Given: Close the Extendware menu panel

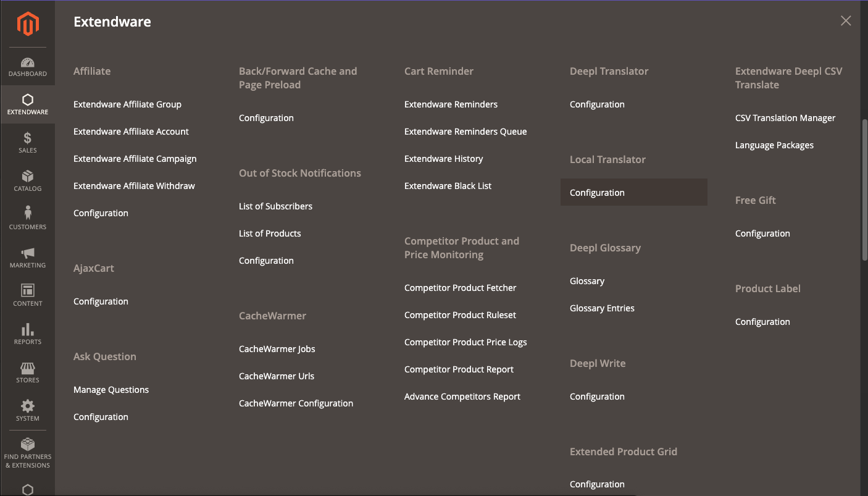Looking at the screenshot, I should pyautogui.click(x=846, y=21).
